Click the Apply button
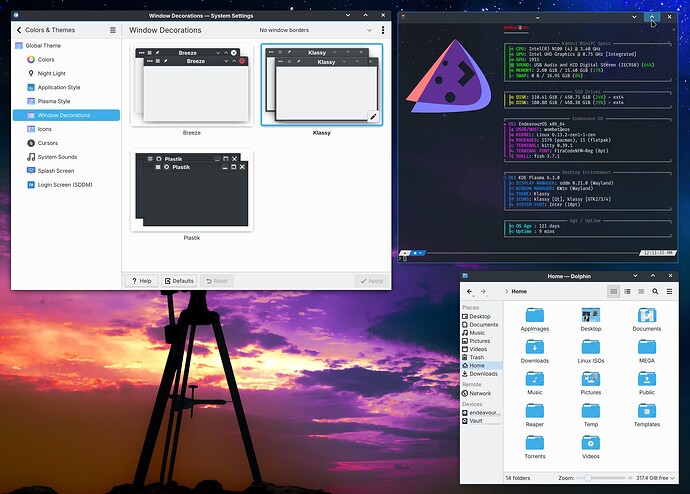The width and height of the screenshot is (690, 494). coord(372,281)
